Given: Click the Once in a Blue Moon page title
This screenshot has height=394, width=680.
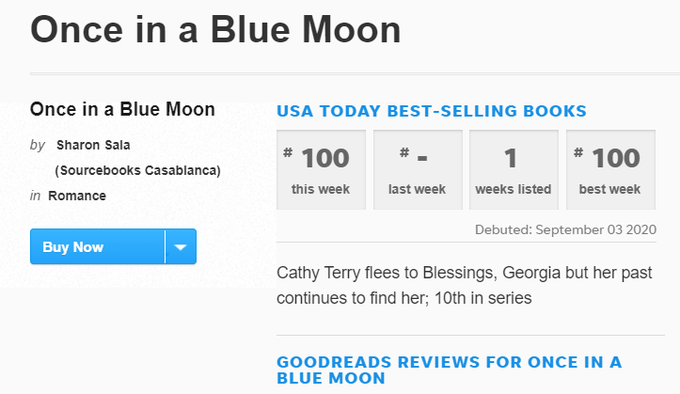Looking at the screenshot, I should click(216, 29).
